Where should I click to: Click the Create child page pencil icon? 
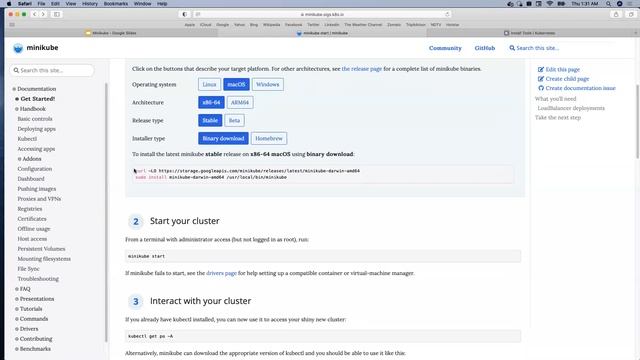click(541, 79)
